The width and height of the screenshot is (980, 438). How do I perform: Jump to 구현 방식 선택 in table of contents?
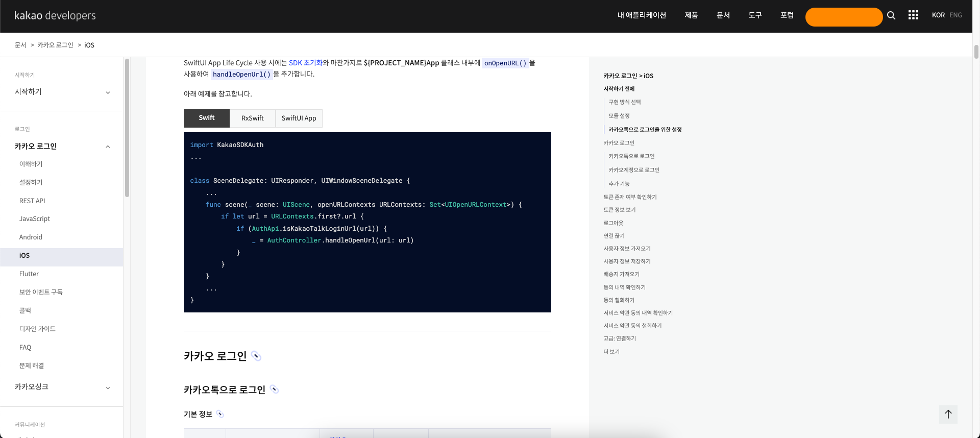[625, 102]
